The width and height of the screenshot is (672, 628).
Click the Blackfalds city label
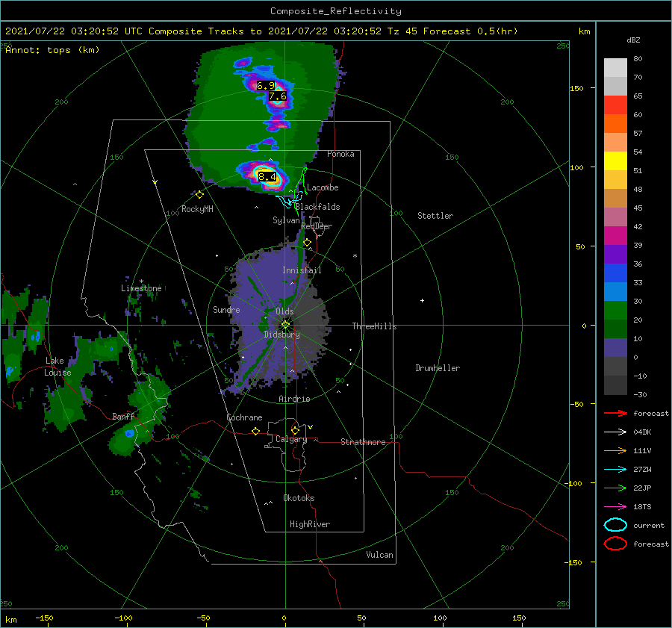317,207
